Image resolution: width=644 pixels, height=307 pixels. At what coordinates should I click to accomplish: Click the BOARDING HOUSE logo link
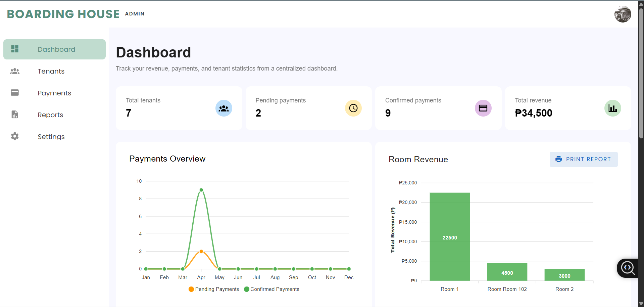63,14
